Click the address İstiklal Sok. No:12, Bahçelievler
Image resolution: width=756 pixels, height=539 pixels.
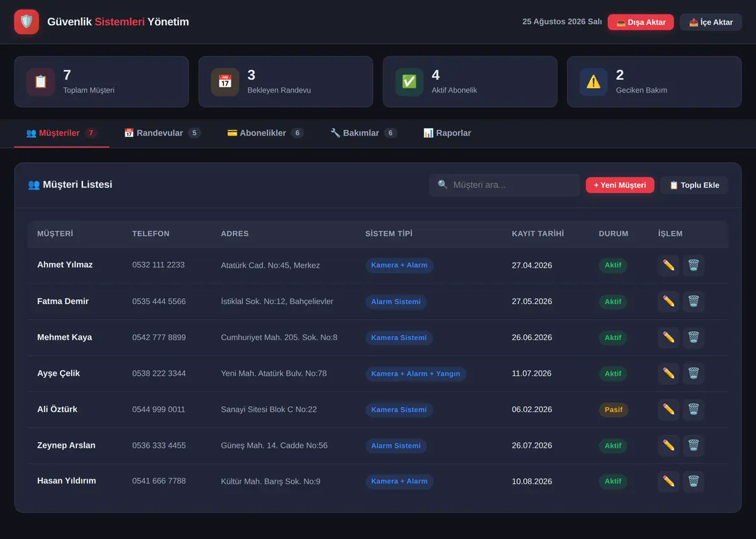click(x=277, y=302)
